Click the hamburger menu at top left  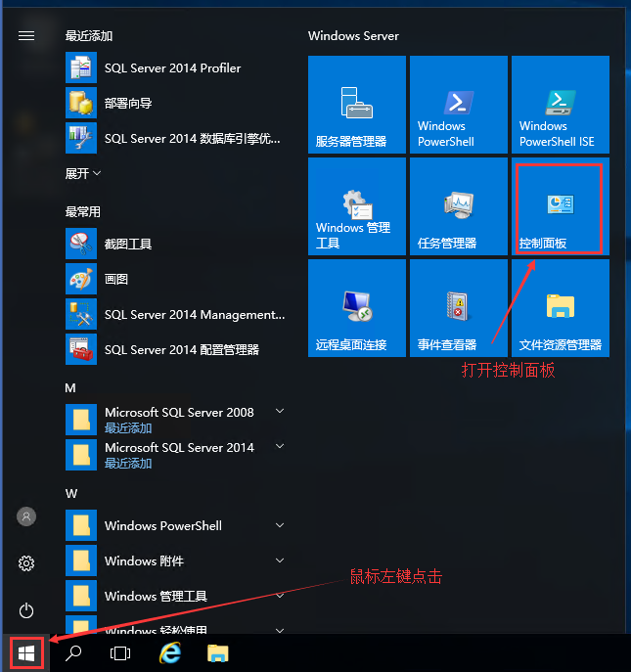pos(26,35)
